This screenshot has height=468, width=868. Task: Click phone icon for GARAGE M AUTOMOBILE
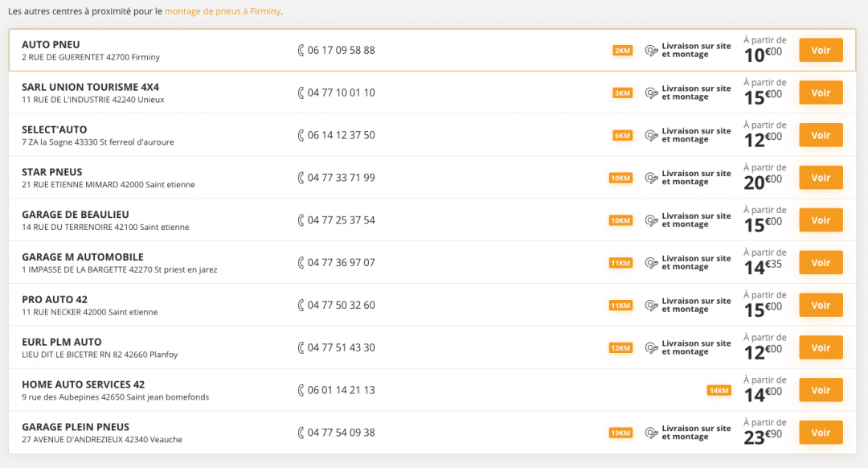click(x=301, y=262)
